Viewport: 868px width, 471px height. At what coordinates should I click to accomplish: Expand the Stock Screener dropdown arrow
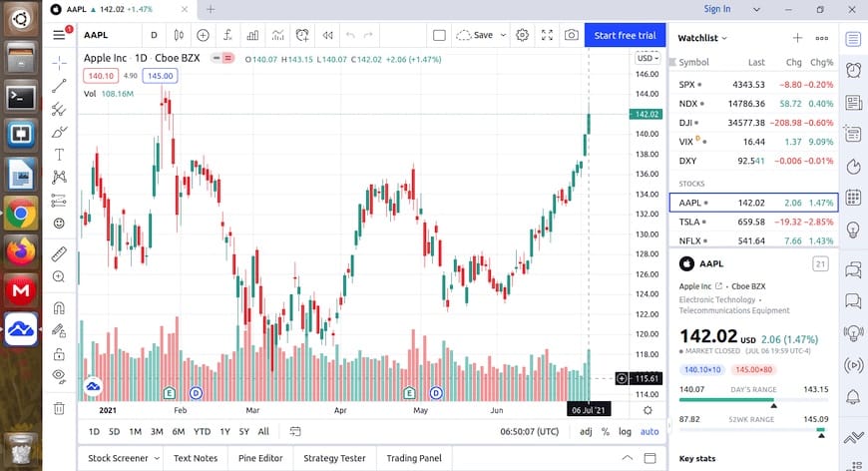click(x=157, y=458)
